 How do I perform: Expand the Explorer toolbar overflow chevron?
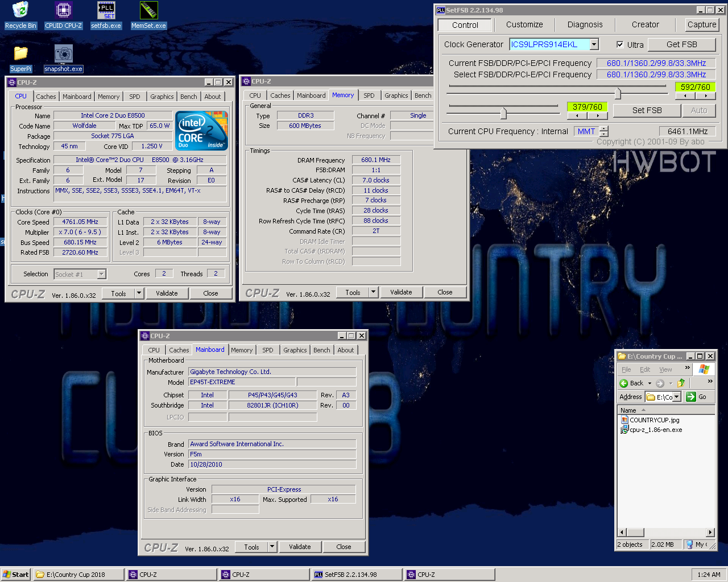click(x=710, y=381)
